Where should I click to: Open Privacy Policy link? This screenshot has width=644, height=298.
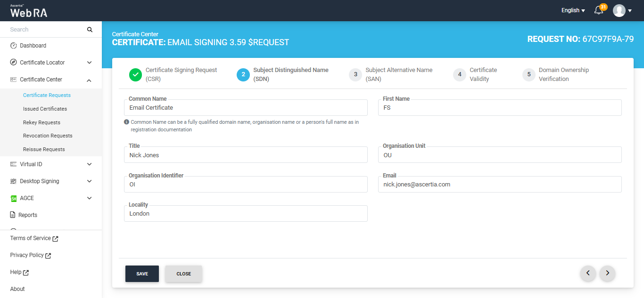pos(27,255)
